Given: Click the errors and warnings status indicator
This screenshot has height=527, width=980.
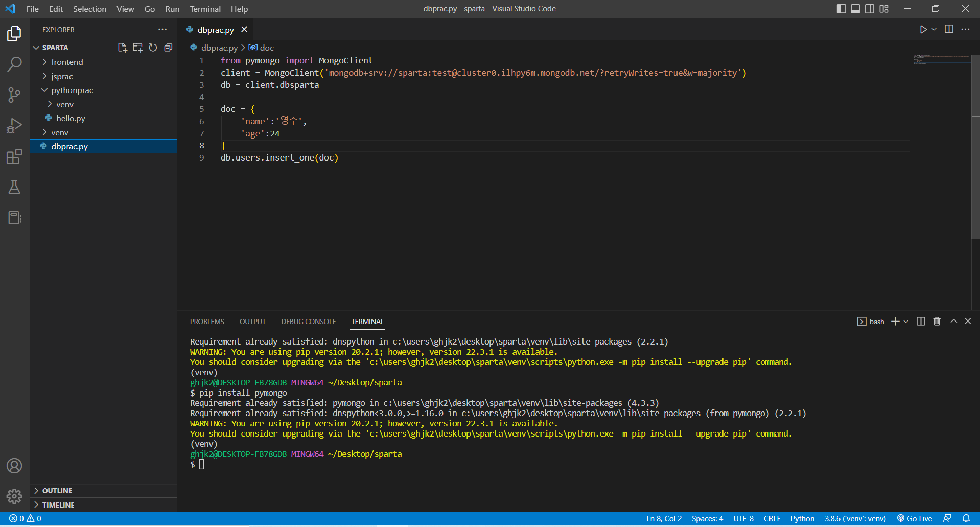Looking at the screenshot, I should [x=25, y=518].
